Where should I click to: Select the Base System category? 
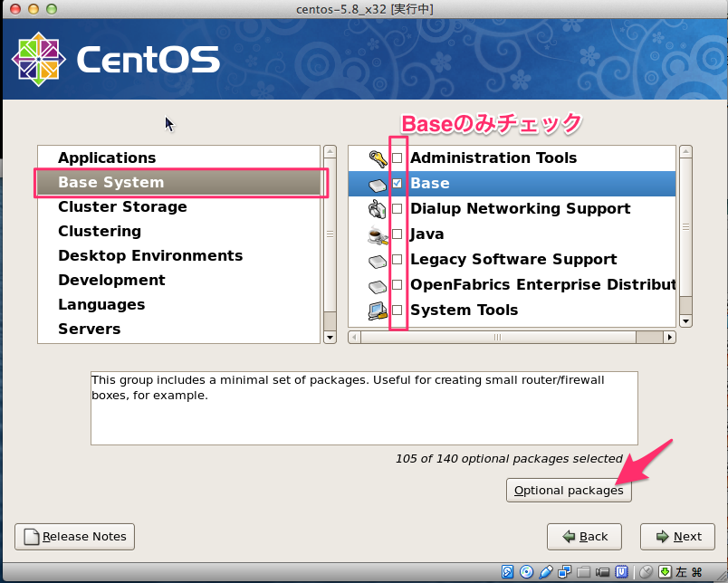coord(178,183)
